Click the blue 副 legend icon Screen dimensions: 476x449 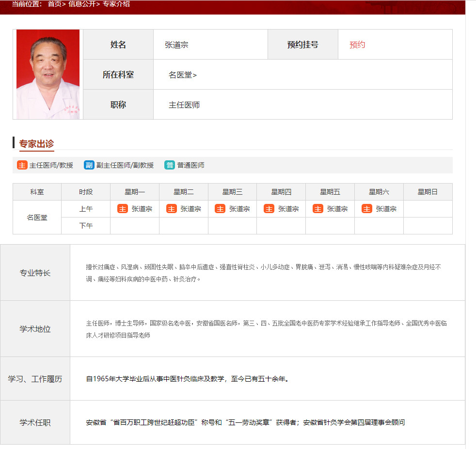click(89, 165)
